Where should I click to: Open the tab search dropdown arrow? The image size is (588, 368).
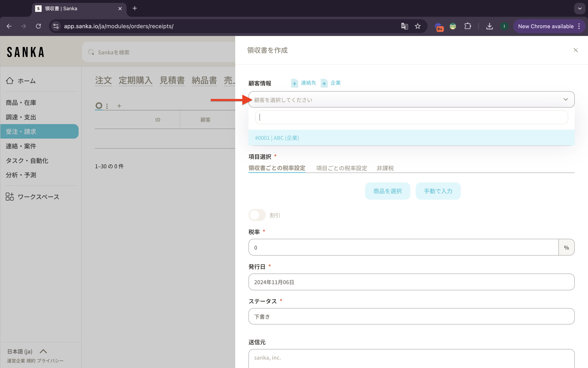pos(580,9)
